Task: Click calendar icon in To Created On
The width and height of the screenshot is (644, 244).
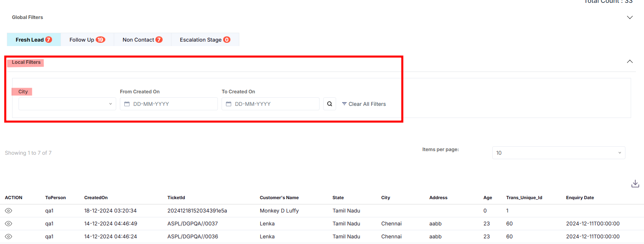Action: click(228, 104)
